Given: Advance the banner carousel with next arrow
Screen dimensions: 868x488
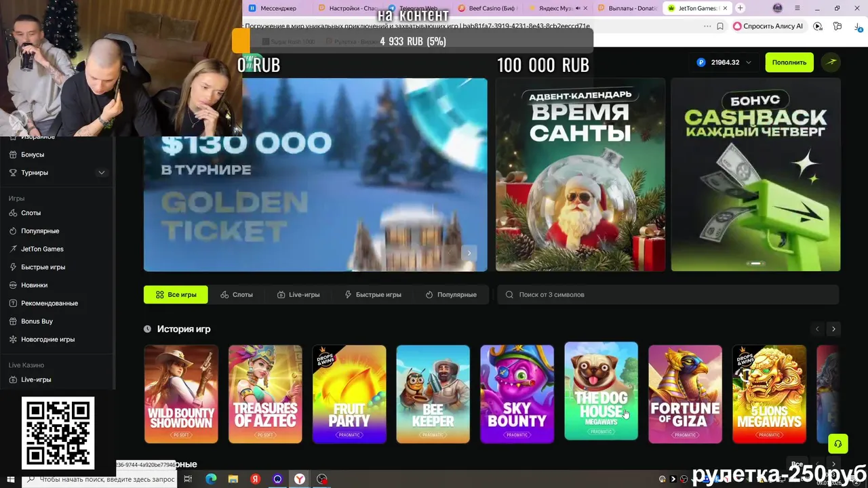Looking at the screenshot, I should click(469, 253).
